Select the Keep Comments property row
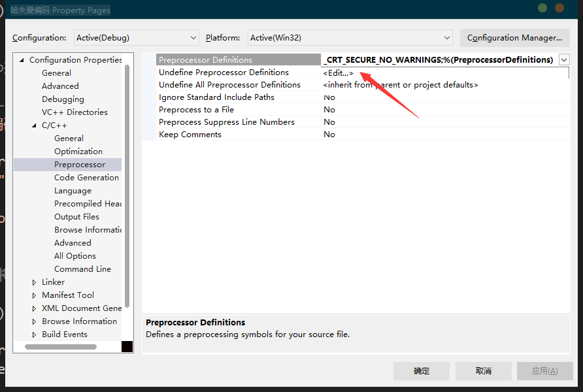 (x=239, y=135)
